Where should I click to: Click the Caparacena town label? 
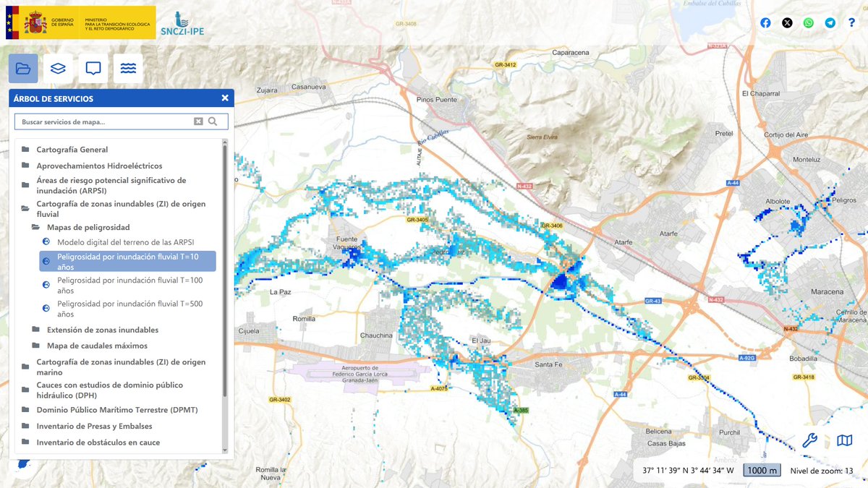(x=571, y=52)
